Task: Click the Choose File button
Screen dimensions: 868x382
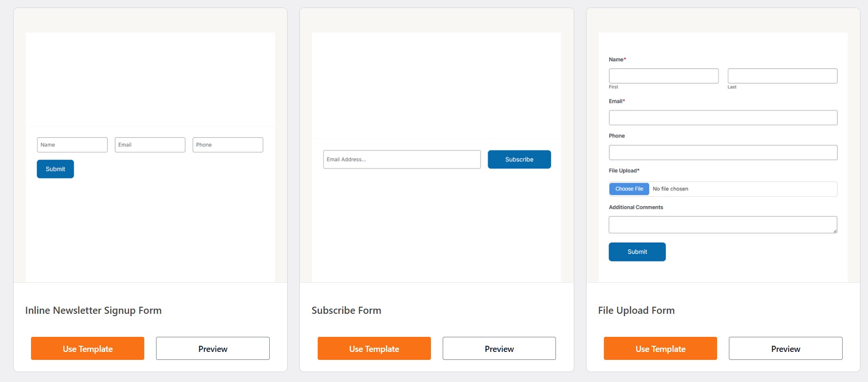Action: pyautogui.click(x=629, y=189)
